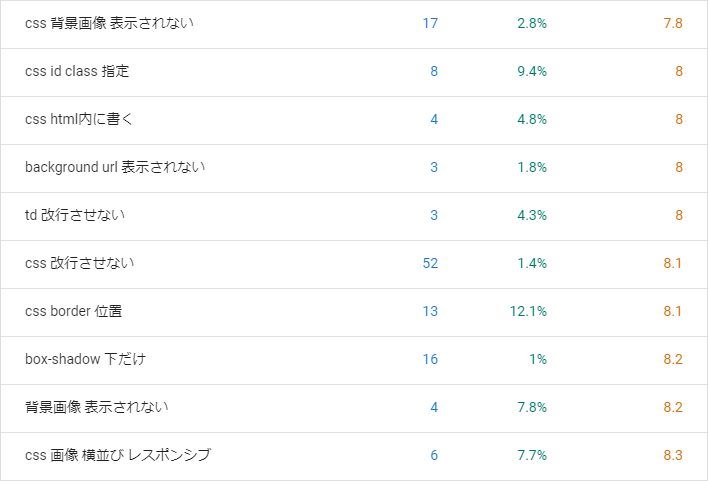Image resolution: width=708 pixels, height=482 pixels.
Task: Click the 12.1% CTR value
Action: [528, 311]
